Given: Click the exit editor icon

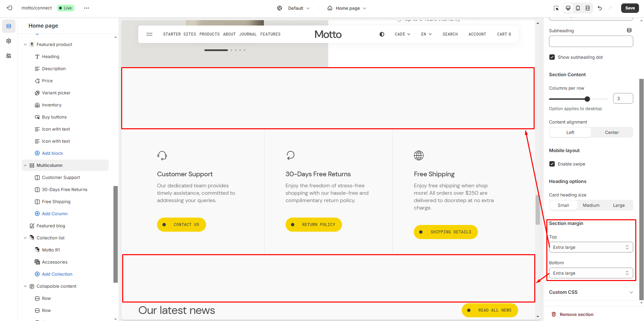Looking at the screenshot, I should point(9,8).
